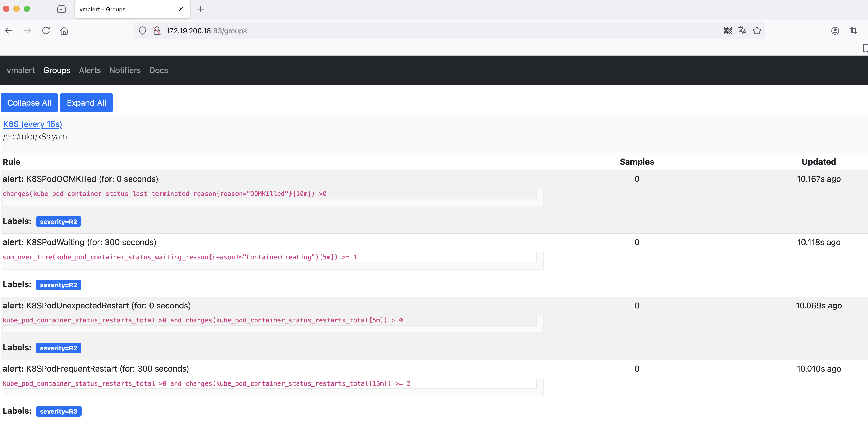Switch to the Alerts page
Screen dimensions: 868x423
click(x=90, y=70)
